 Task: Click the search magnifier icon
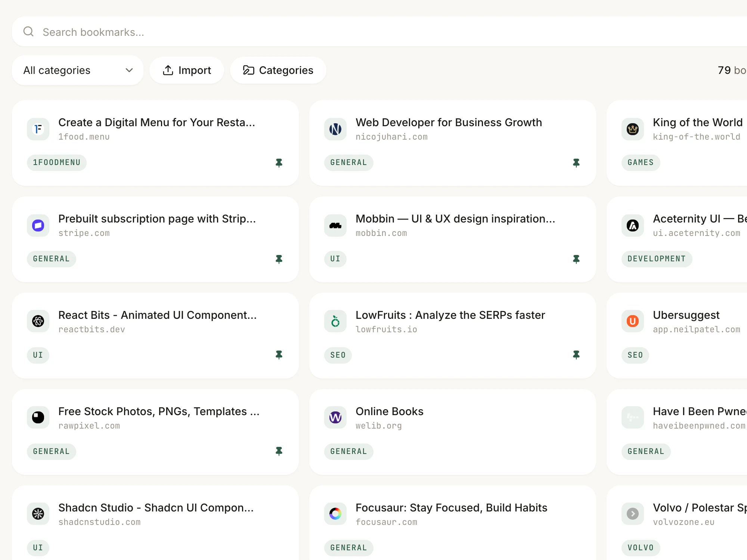(28, 32)
